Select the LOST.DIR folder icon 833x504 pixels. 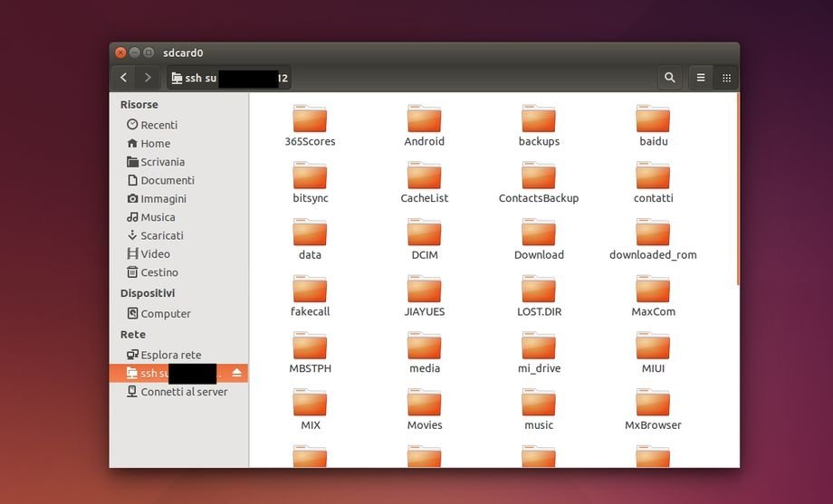tap(538, 290)
